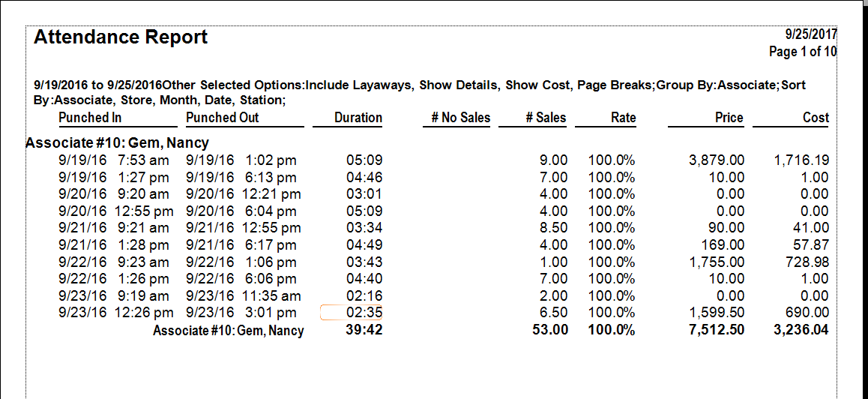Select the highlighted 02:35 duration cell

coord(364,313)
